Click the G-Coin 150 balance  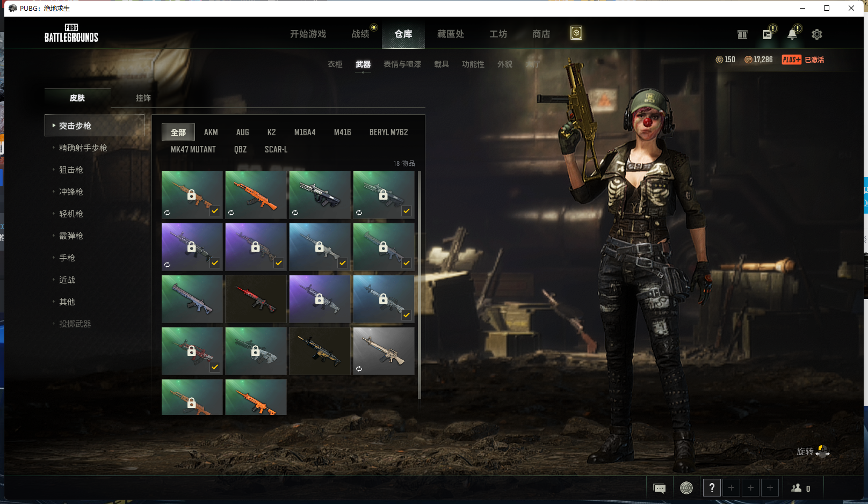(725, 60)
